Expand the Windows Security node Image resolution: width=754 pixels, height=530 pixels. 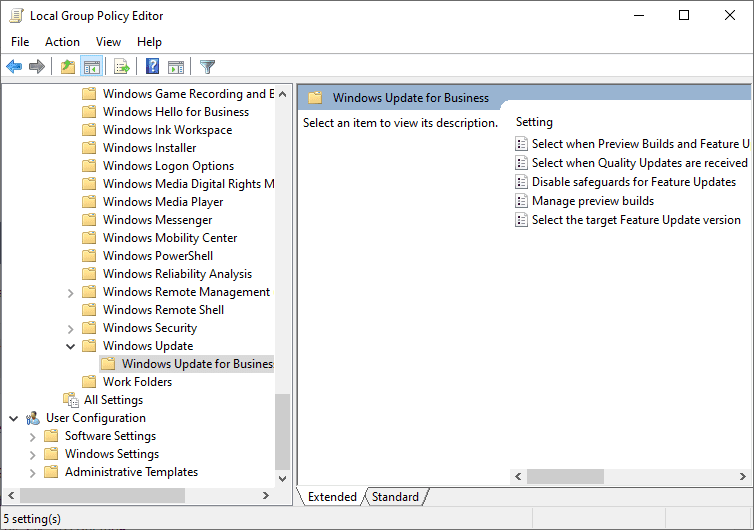point(71,329)
